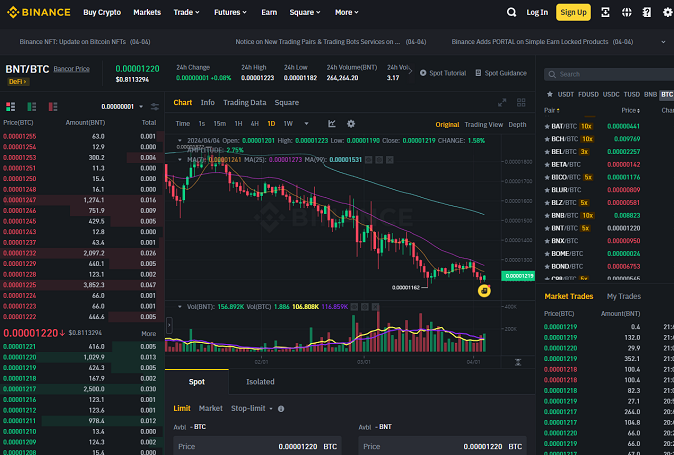The width and height of the screenshot is (674, 455).
Task: Open more time intervals dropdown after 1W
Action: point(306,124)
